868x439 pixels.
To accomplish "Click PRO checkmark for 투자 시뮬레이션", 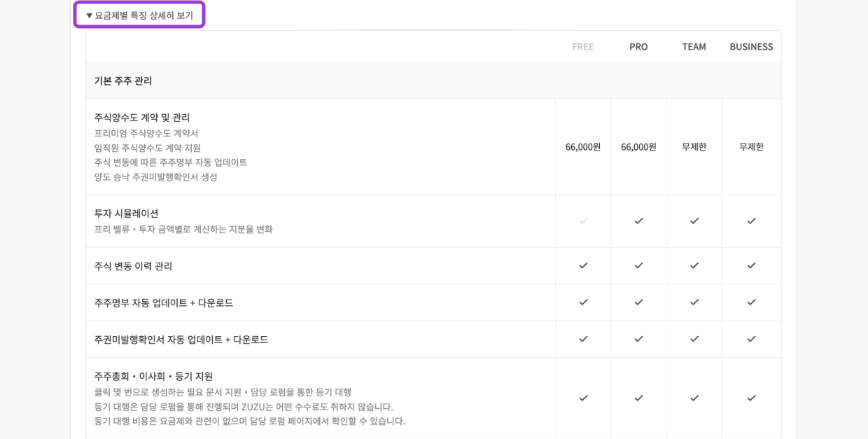I will pos(638,221).
